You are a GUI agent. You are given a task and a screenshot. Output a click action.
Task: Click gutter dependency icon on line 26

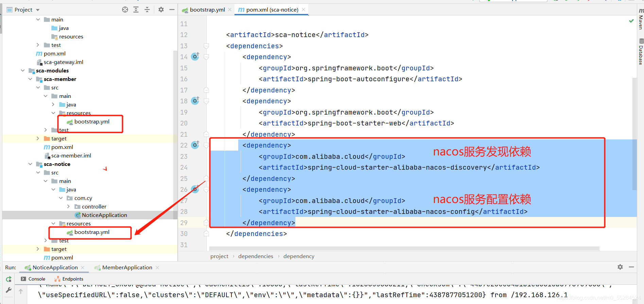coord(195,189)
